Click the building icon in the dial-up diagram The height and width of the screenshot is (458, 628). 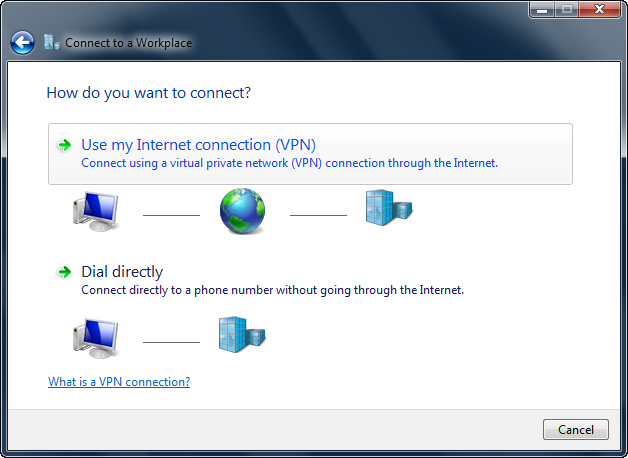tap(241, 336)
